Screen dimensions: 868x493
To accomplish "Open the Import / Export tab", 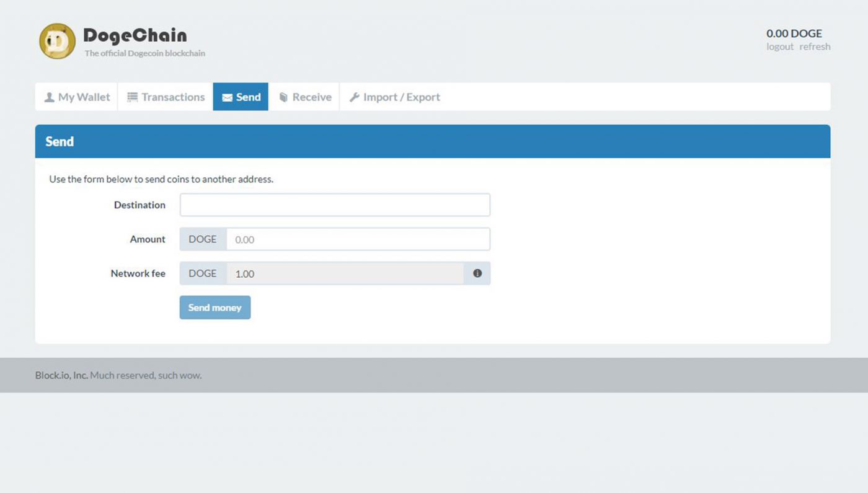I will (394, 97).
